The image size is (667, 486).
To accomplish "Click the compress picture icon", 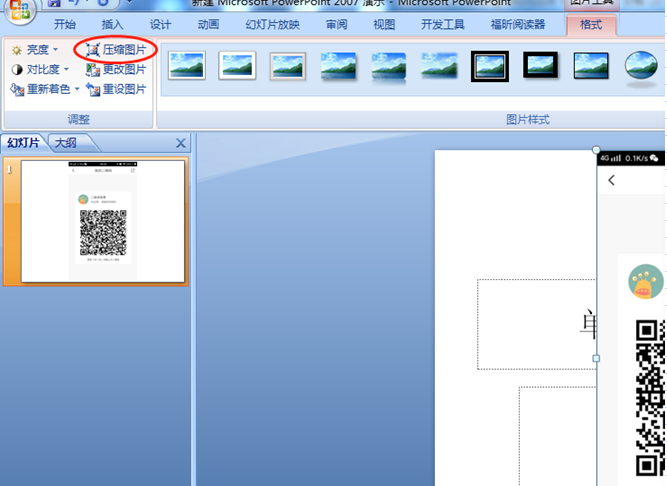I will pos(93,50).
